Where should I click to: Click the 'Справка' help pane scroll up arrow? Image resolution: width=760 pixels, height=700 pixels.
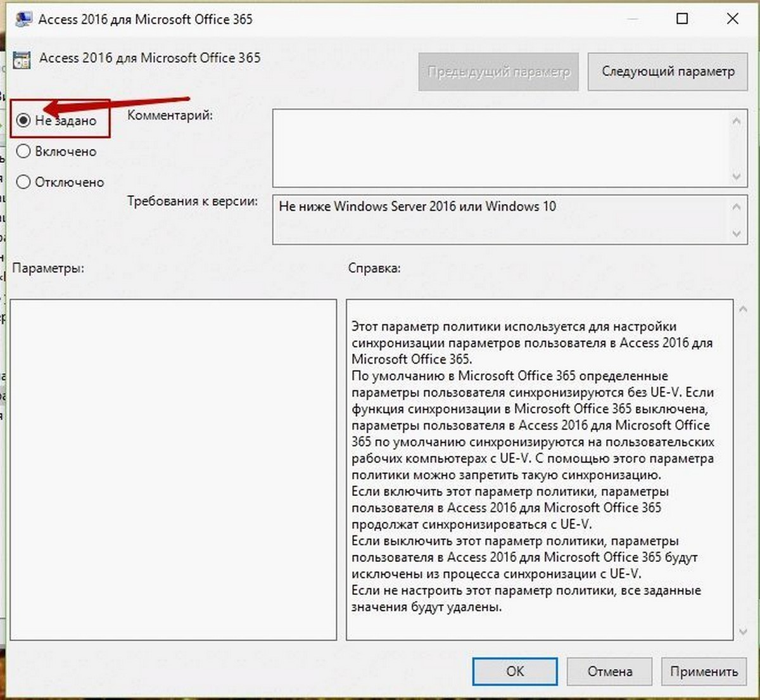pyautogui.click(x=744, y=309)
